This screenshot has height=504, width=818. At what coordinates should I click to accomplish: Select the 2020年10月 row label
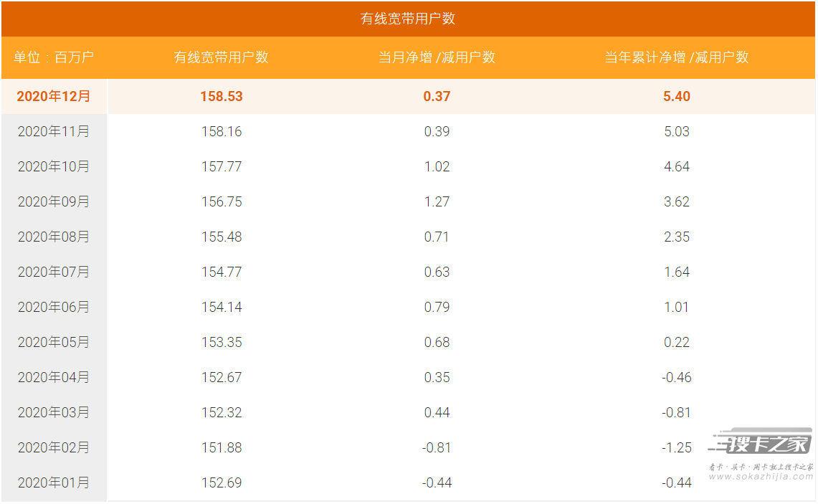54,166
